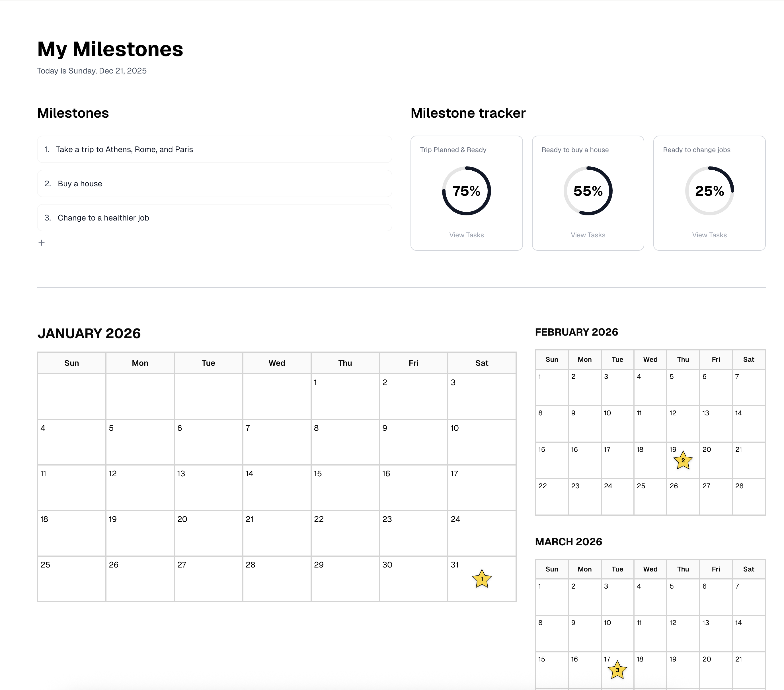Click the plus icon to add a milestone
This screenshot has width=784, height=690.
point(42,242)
